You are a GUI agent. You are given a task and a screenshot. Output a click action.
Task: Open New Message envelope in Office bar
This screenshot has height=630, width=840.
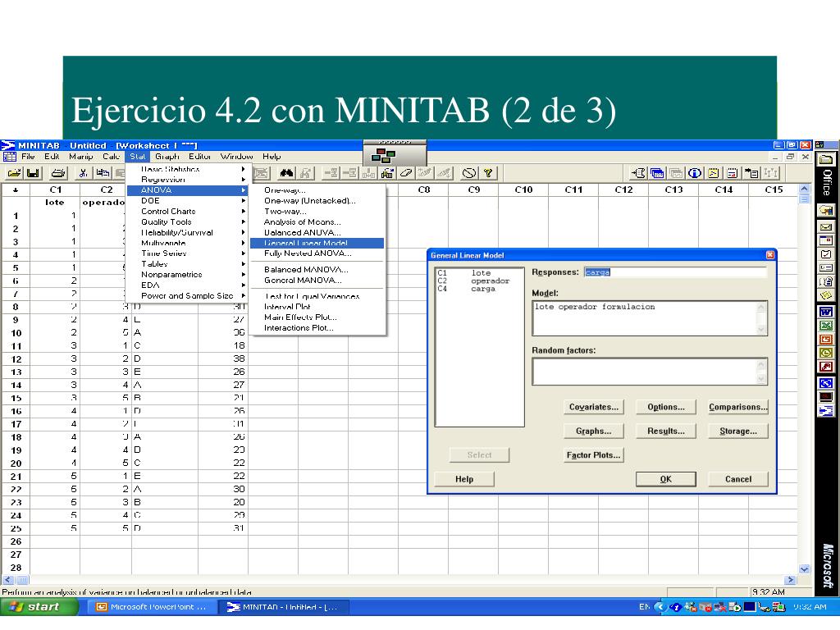[x=826, y=227]
